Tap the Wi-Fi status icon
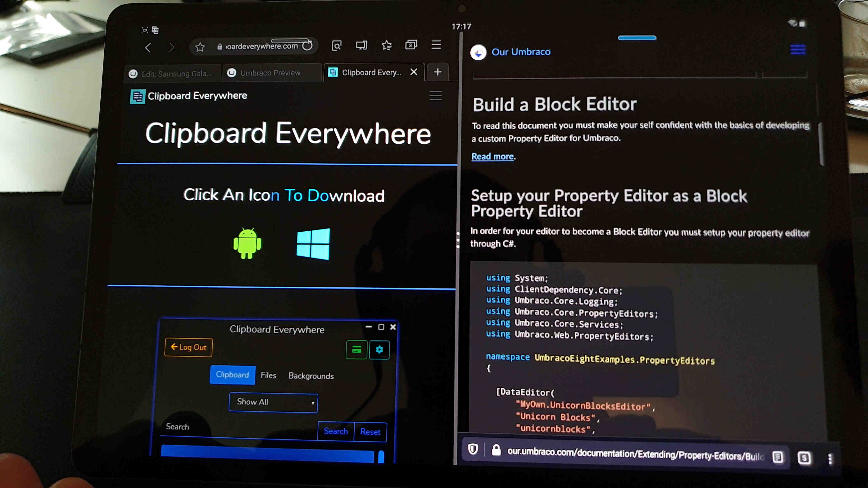 (x=792, y=23)
